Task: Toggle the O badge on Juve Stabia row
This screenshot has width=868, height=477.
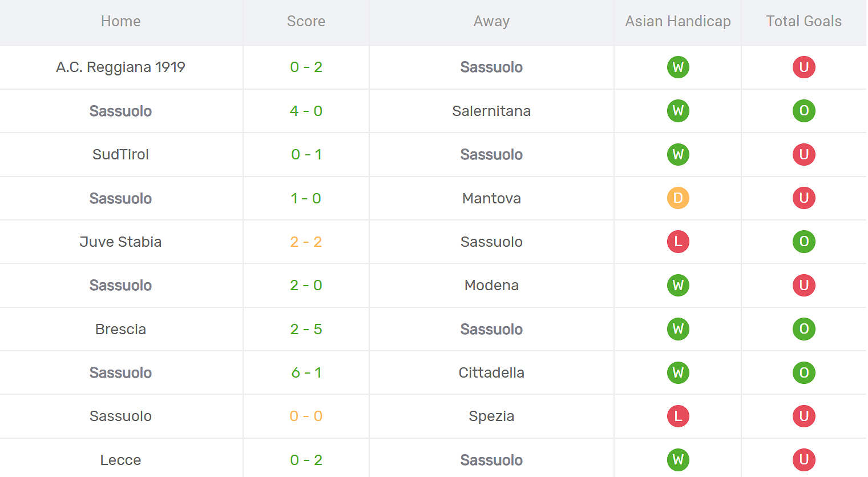Action: (804, 242)
